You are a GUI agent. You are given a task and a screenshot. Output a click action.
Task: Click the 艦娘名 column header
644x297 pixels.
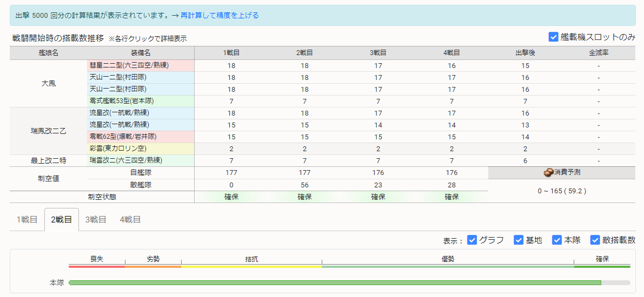coord(49,53)
